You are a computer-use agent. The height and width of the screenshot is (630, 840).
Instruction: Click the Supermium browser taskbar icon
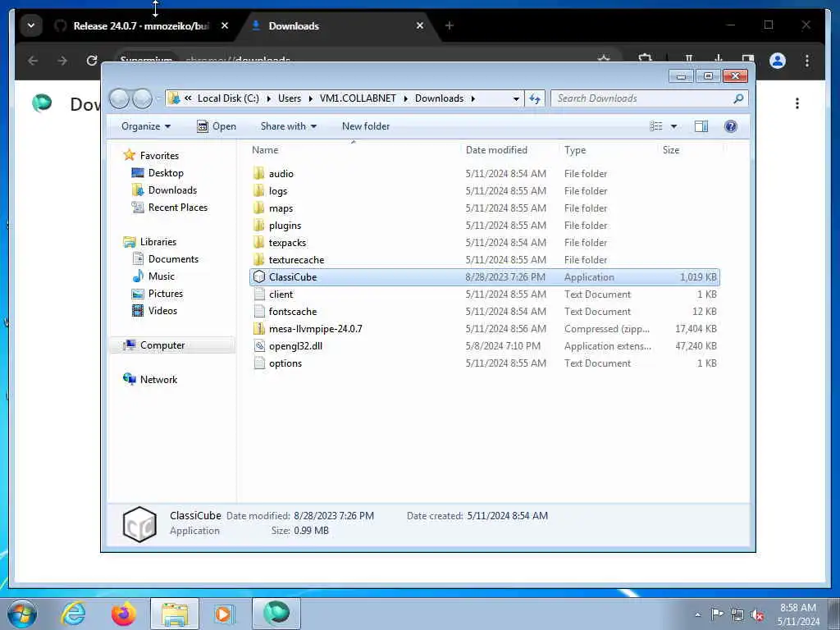pos(276,614)
